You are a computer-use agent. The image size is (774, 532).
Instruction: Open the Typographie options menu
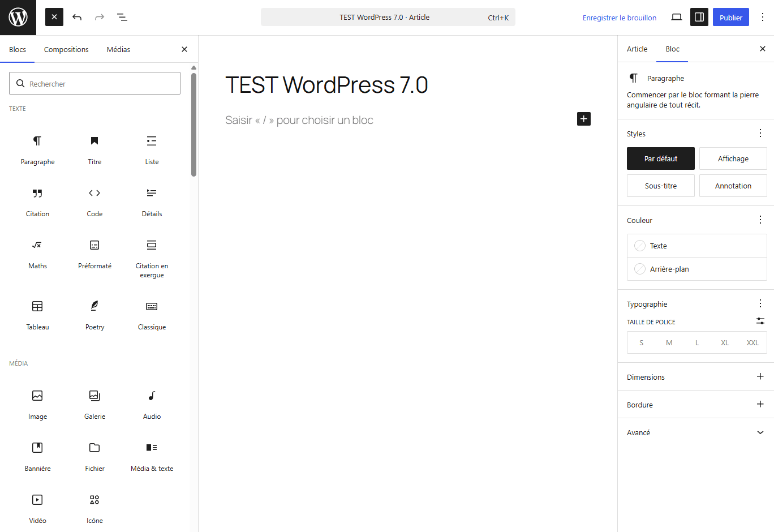[760, 303]
